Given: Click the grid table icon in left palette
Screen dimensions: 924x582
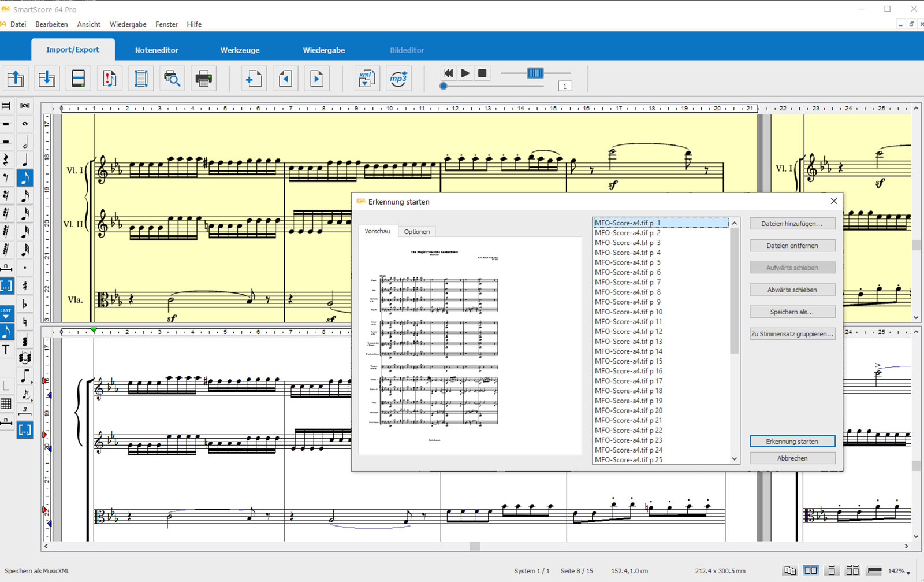Looking at the screenshot, I should tap(6, 403).
